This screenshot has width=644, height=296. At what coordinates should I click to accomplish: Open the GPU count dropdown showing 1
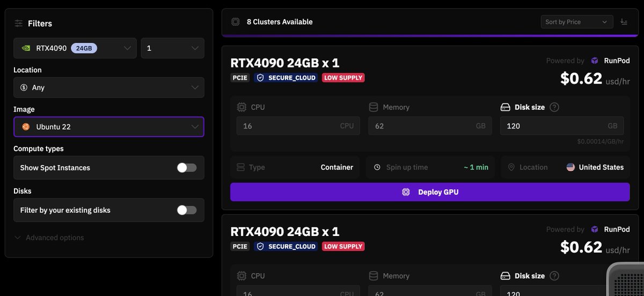coord(172,48)
